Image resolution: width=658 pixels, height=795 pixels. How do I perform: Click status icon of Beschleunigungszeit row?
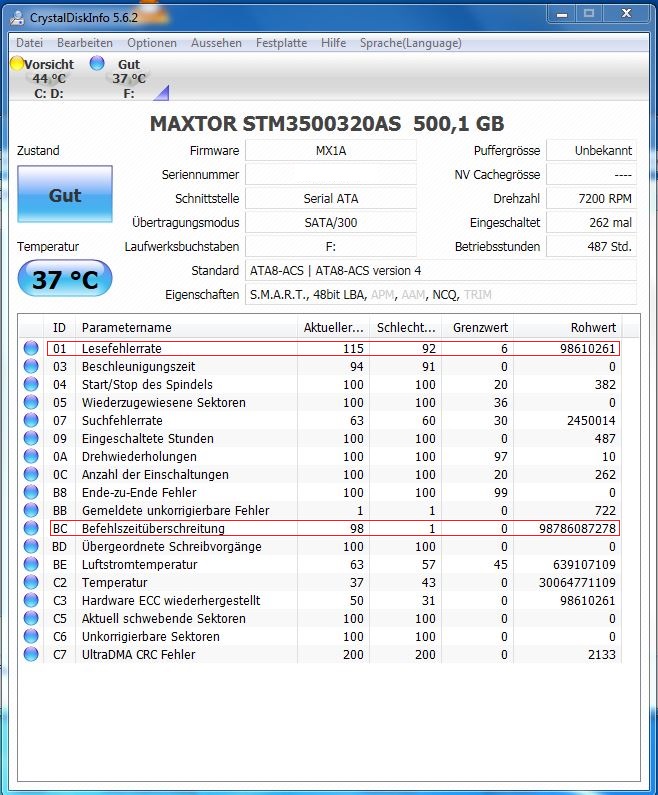[x=31, y=366]
